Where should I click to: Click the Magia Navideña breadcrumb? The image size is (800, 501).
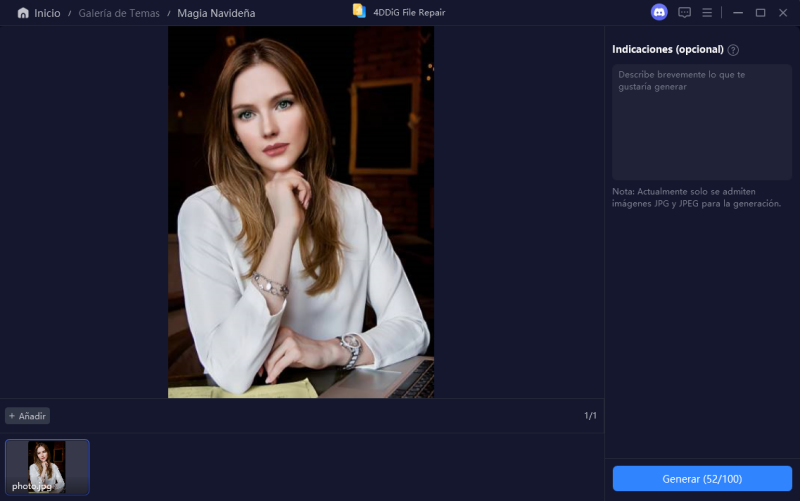click(x=216, y=13)
